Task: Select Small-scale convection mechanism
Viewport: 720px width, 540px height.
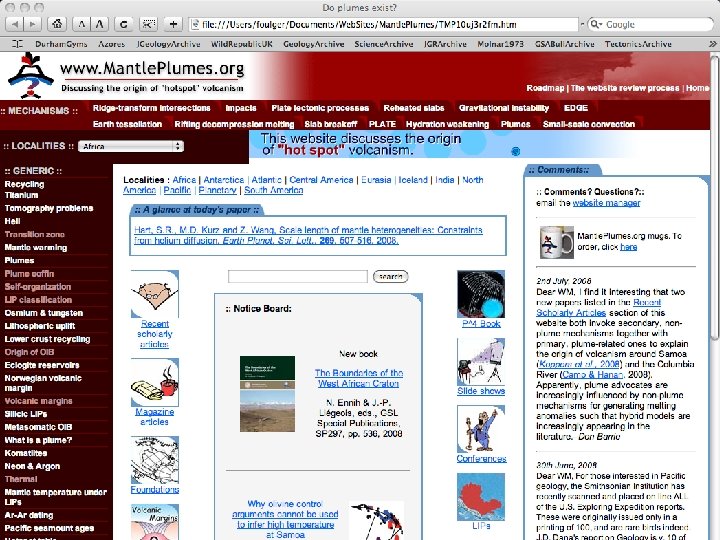Action: coord(589,124)
